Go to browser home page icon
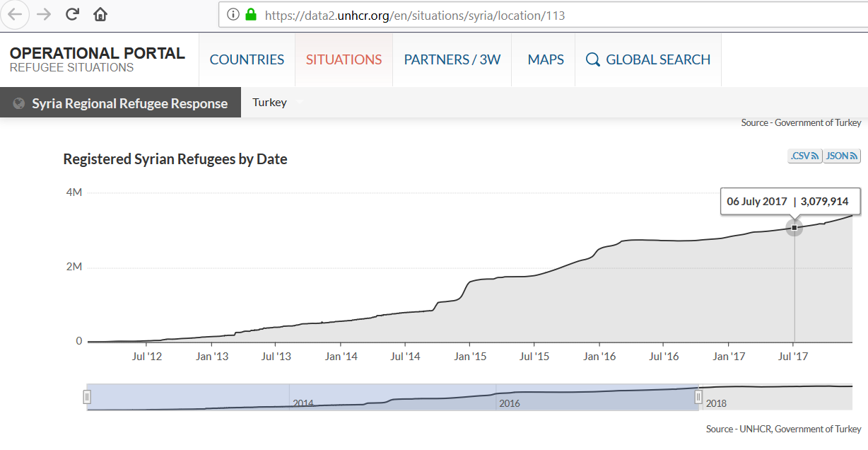The width and height of the screenshot is (868, 450). click(x=100, y=14)
